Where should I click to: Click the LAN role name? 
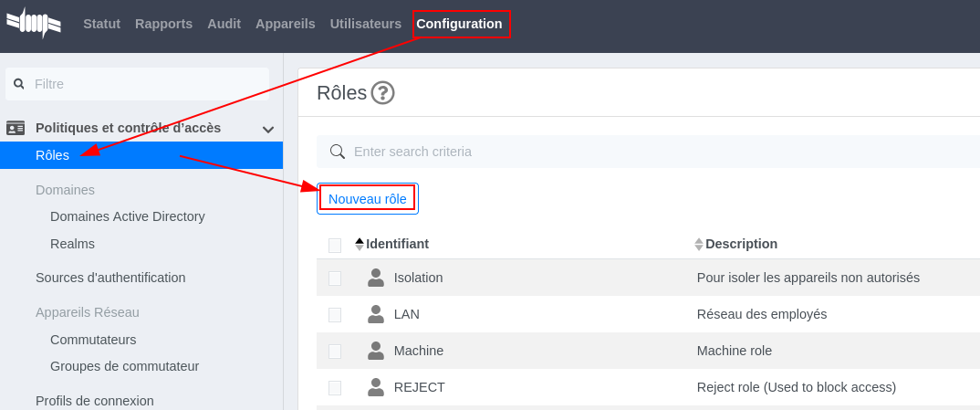tap(407, 314)
